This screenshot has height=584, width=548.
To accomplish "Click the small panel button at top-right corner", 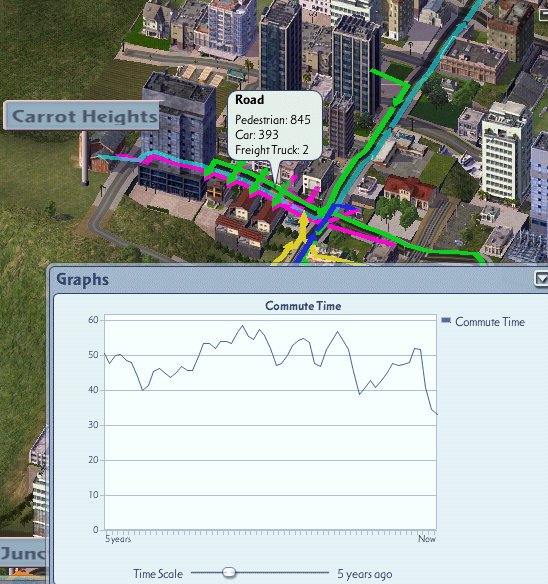I will (x=544, y=14).
